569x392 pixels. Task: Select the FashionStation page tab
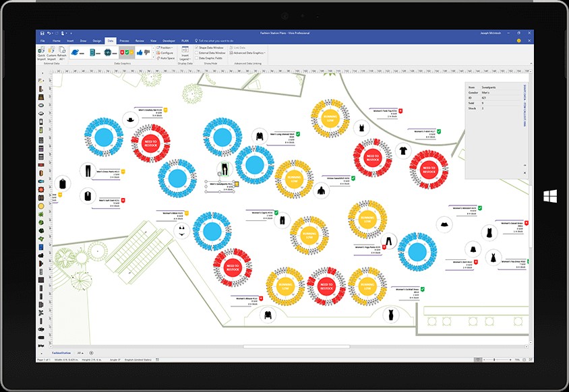coord(62,353)
